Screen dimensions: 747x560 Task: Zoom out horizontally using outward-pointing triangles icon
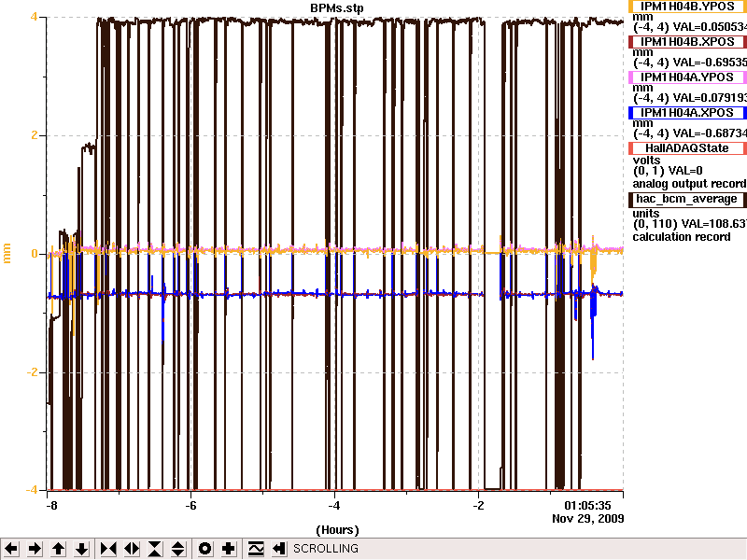132,549
